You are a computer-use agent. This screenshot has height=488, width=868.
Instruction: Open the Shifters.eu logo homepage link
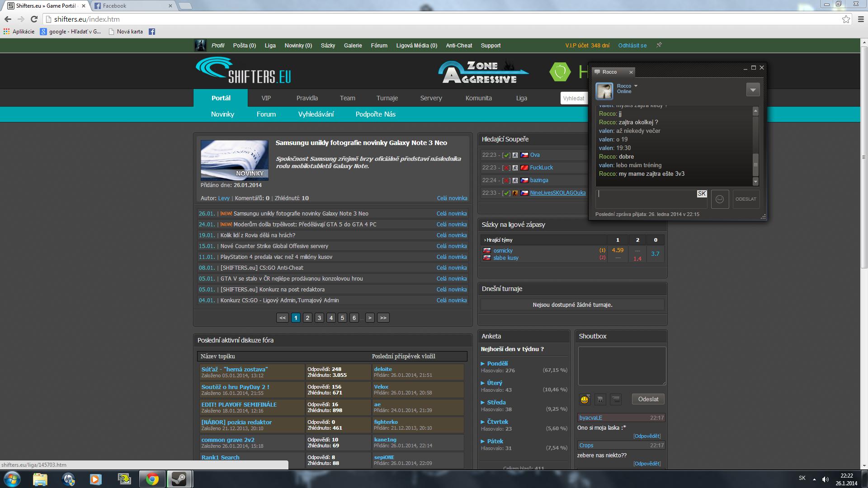[243, 70]
